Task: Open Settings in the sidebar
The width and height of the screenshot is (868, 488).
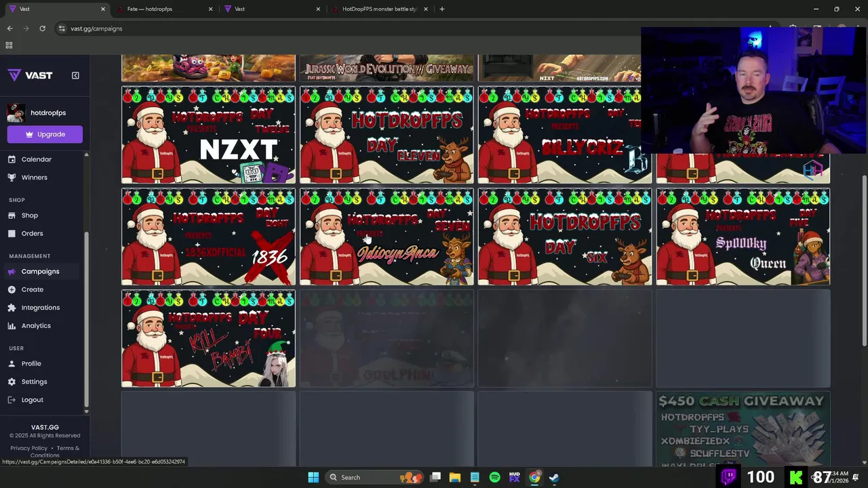Action: pos(35,382)
